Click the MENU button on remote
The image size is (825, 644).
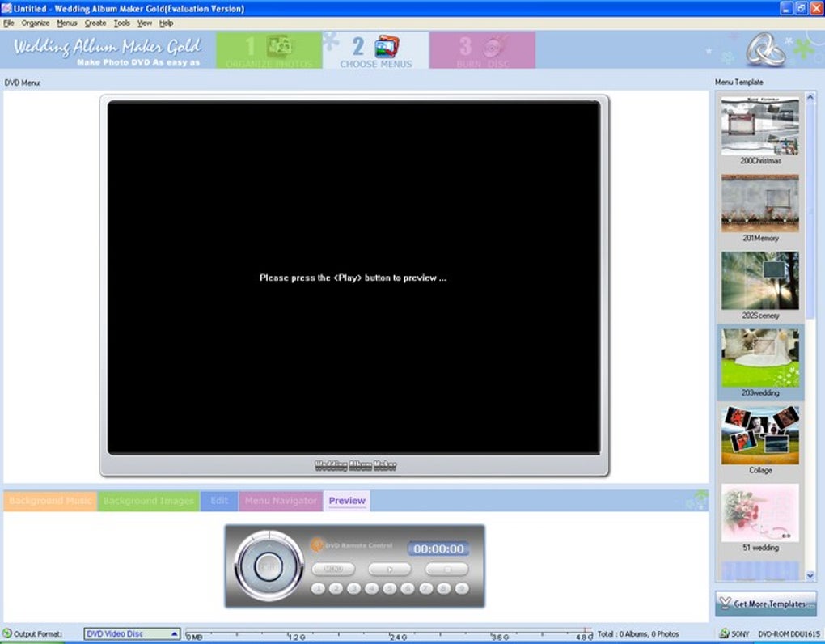click(333, 570)
